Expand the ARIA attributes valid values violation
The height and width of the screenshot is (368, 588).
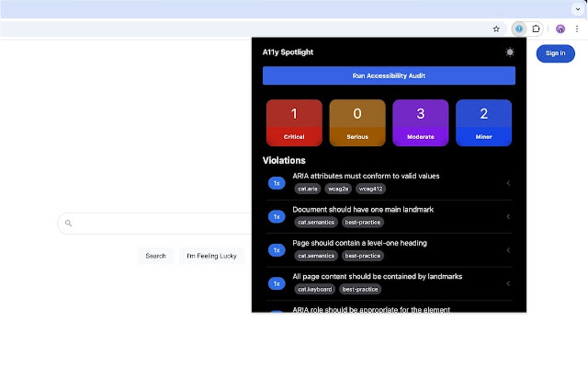508,183
